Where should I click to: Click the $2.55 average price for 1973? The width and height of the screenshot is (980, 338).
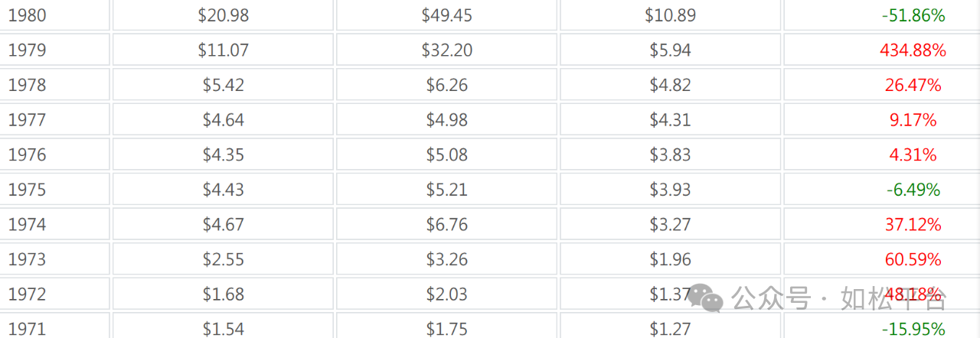pos(224,260)
